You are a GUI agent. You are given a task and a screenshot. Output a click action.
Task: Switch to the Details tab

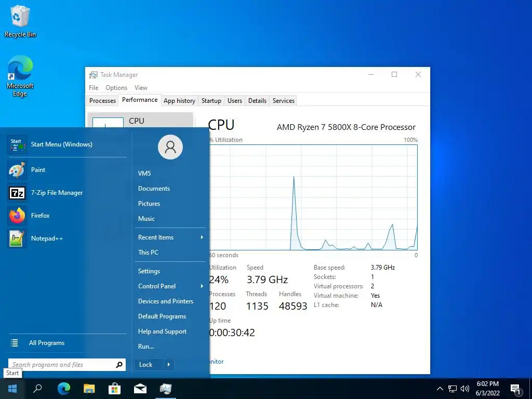[x=257, y=100]
